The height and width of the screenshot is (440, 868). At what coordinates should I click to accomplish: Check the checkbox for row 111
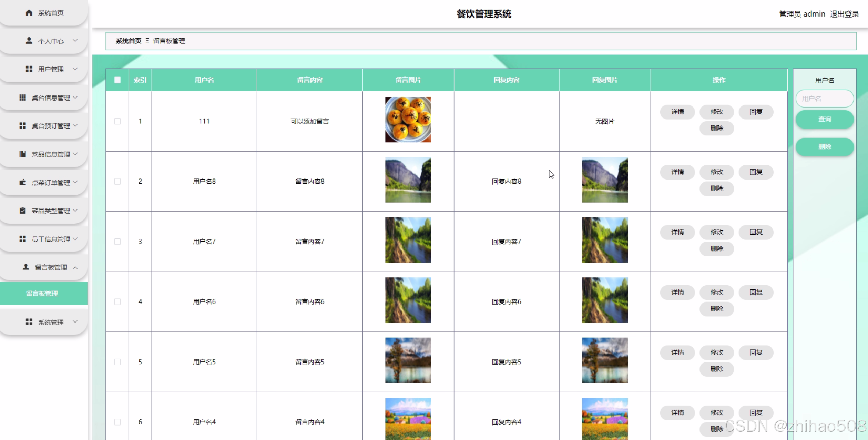pos(118,121)
